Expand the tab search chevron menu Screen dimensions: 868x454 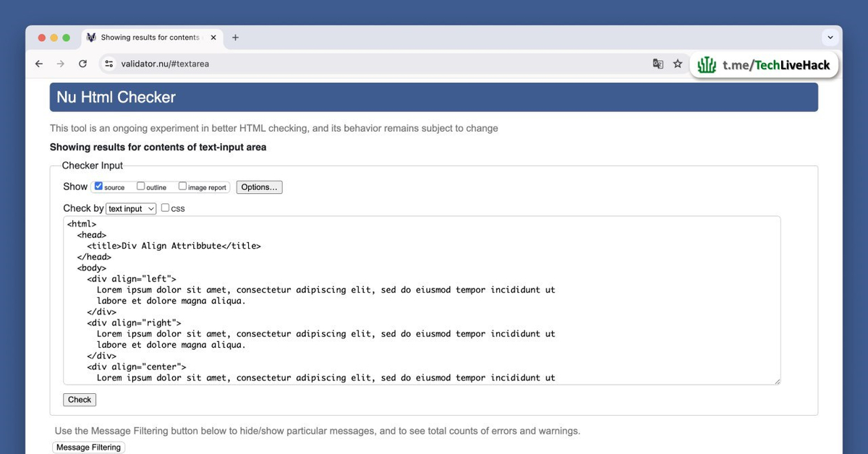tap(829, 38)
